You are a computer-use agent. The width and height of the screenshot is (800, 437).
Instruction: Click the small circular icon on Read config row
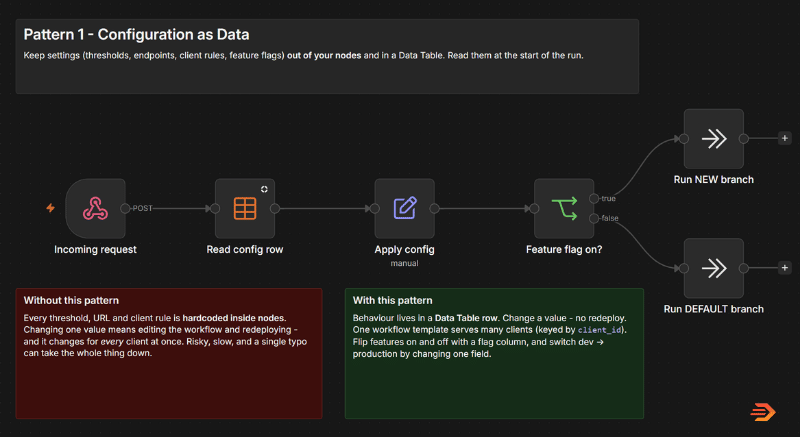coord(264,189)
